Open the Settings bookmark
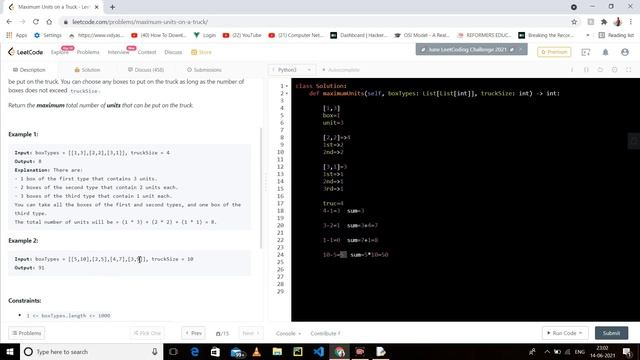 point(48,35)
